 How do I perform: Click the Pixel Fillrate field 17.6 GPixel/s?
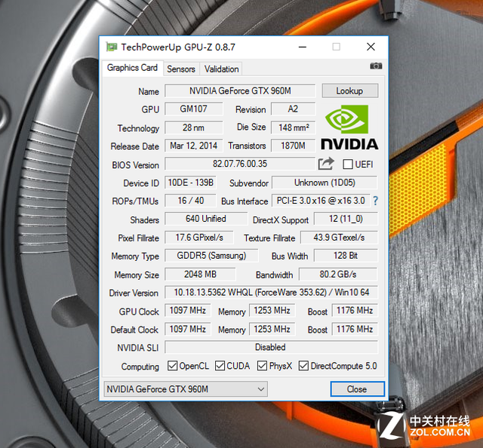point(199,238)
